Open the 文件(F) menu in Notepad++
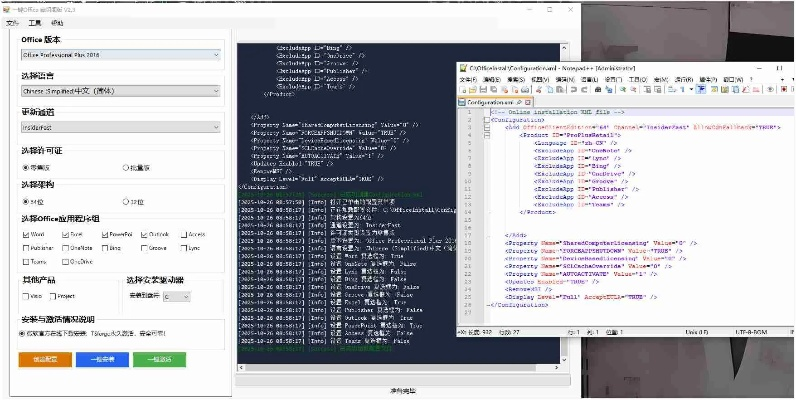The width and height of the screenshot is (796, 400). tap(469, 78)
